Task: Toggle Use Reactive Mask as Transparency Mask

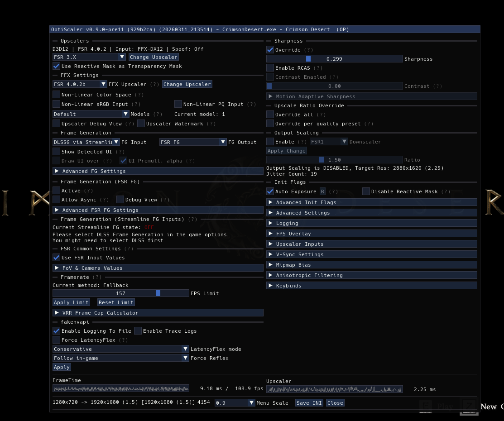Action: tap(56, 66)
